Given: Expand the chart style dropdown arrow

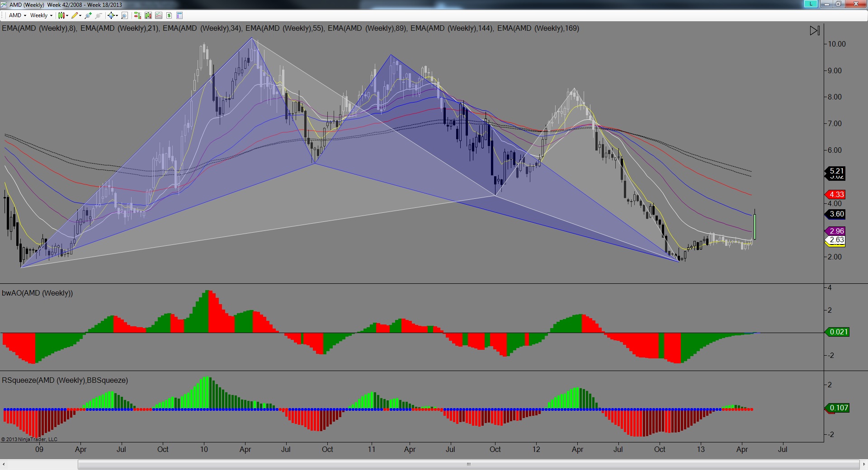Looking at the screenshot, I should click(x=67, y=15).
